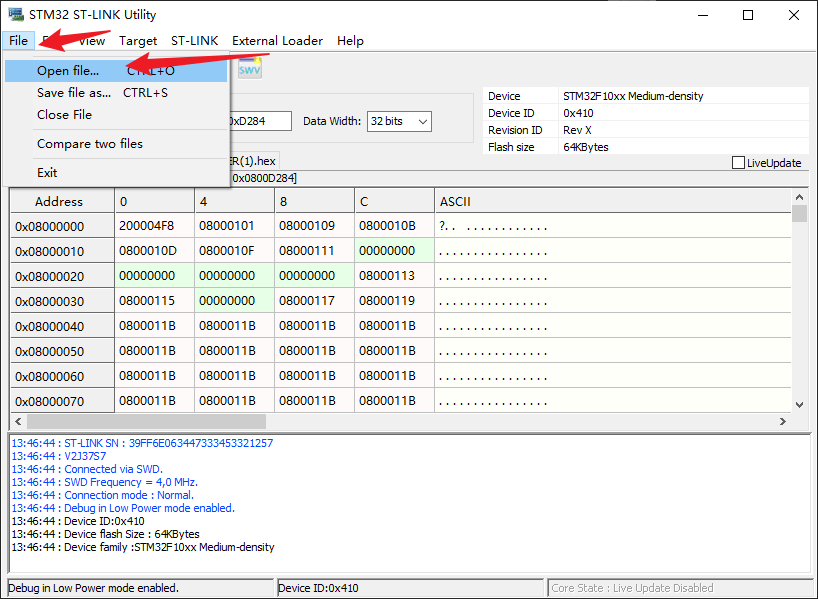This screenshot has width=818, height=599.
Task: Click the horizontal scrollbar right arrow
Action: pos(783,421)
